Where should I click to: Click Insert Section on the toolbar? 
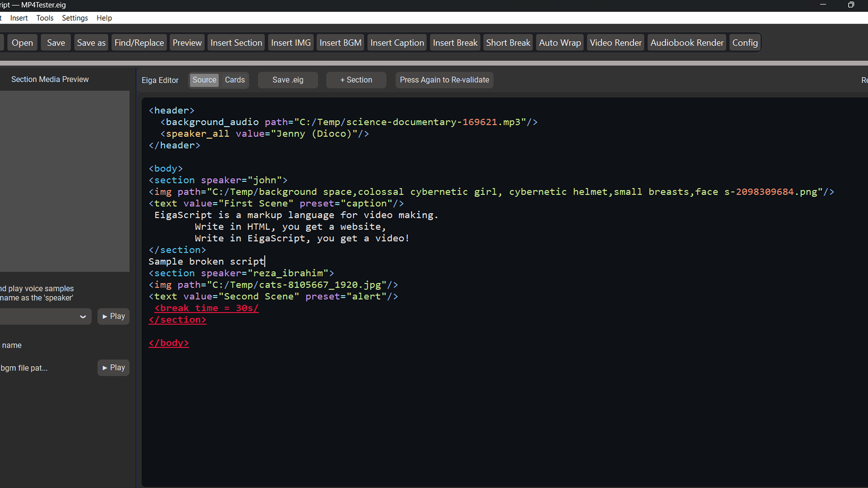(236, 42)
